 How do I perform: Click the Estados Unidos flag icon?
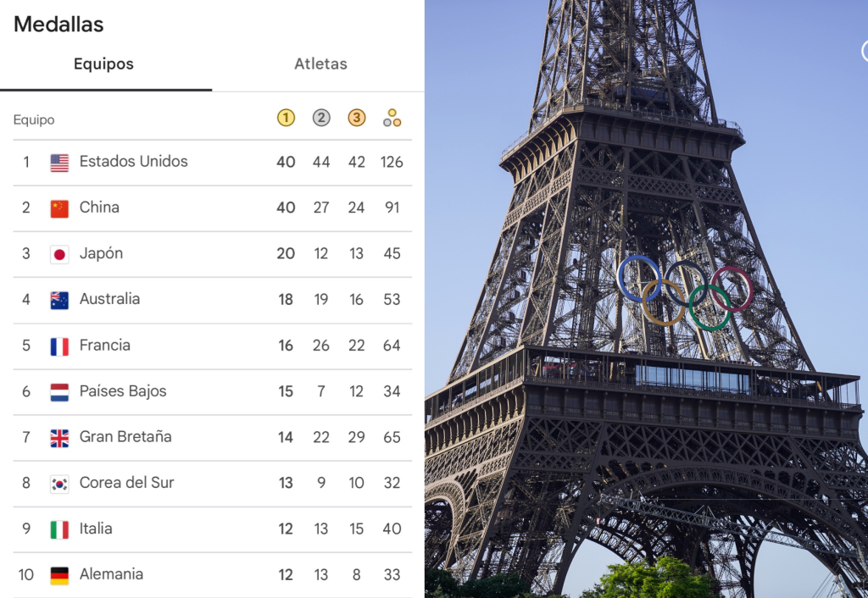(59, 163)
